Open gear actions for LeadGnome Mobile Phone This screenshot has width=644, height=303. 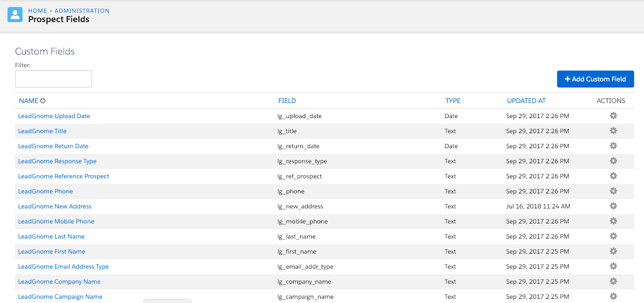[613, 221]
